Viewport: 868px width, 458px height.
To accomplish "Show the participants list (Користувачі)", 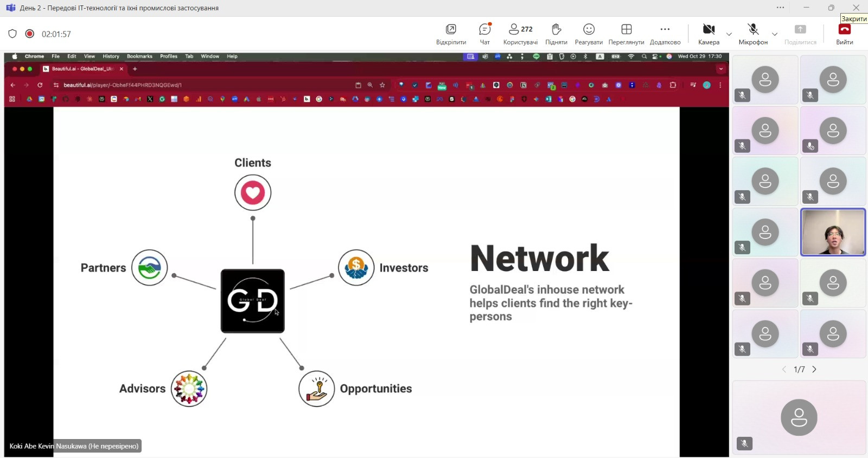I will coord(520,34).
